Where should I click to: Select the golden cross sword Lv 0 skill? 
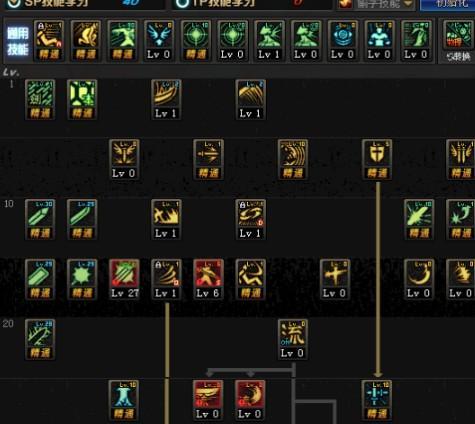[335, 279]
